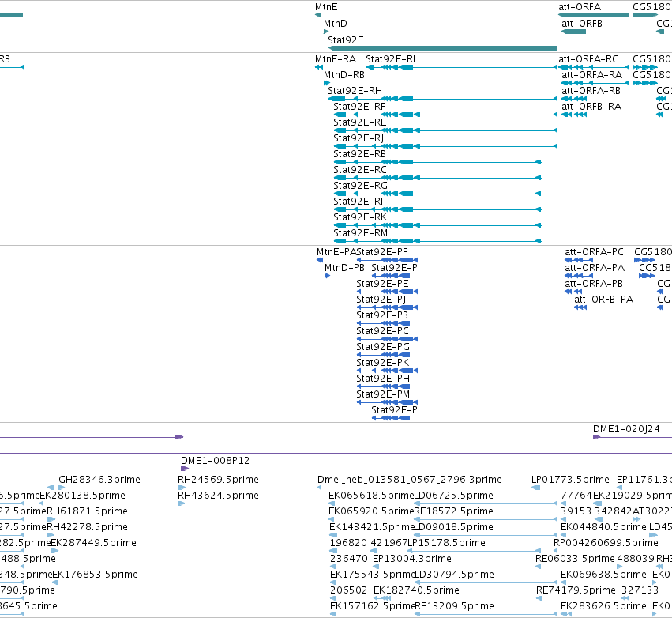Click the MtnE-PA protein label
Viewport: 672px width, 618px height.
[336, 252]
